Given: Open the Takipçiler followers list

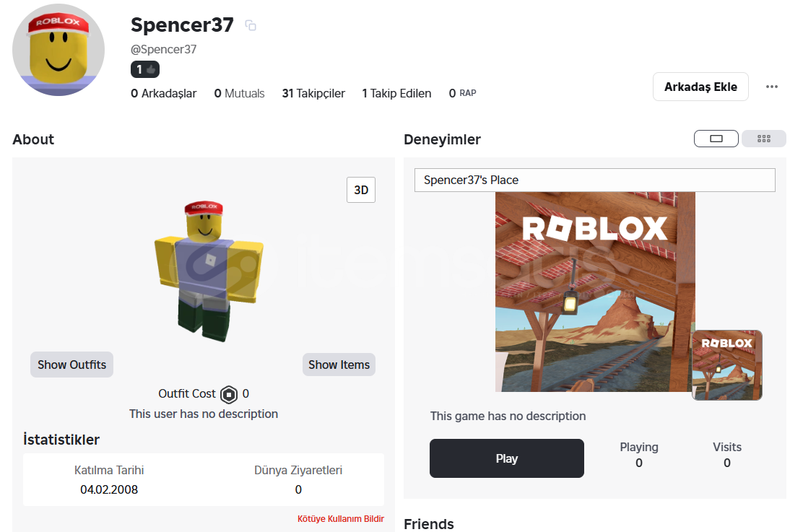Looking at the screenshot, I should (313, 93).
